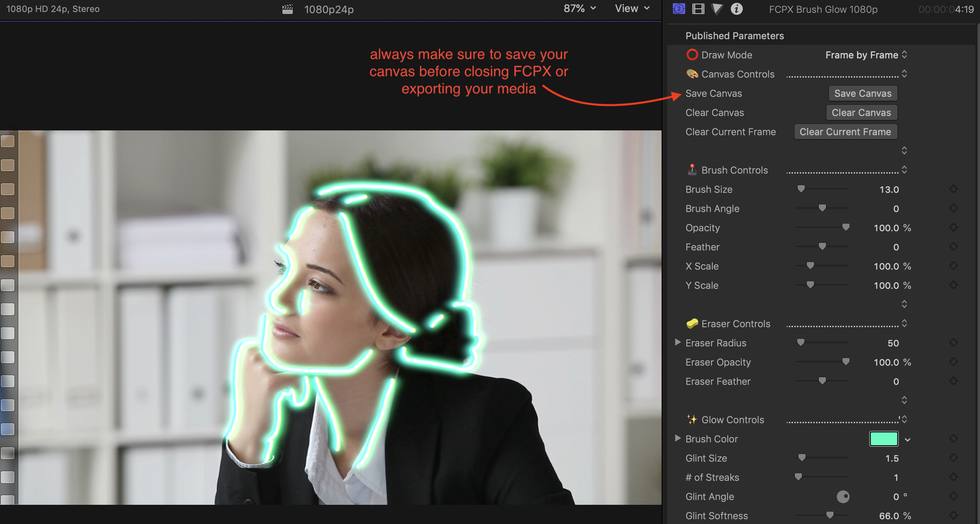Screen dimensions: 980x524
Task: Click the mint green Brush Color swatch
Action: (x=884, y=439)
